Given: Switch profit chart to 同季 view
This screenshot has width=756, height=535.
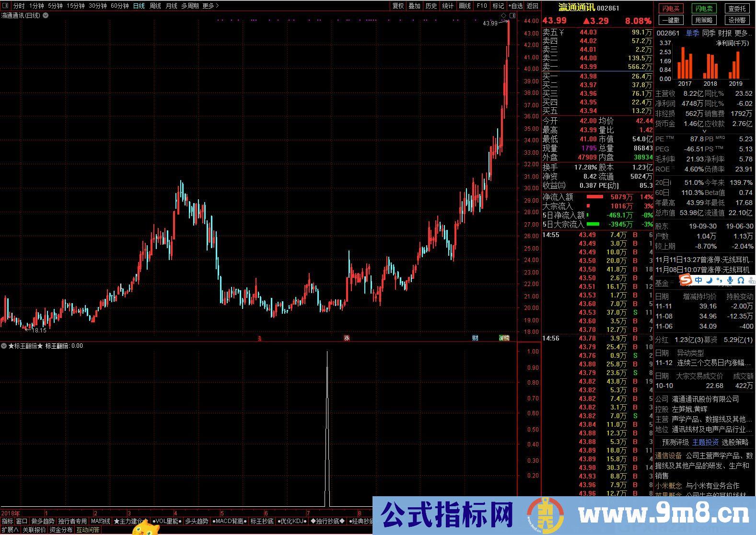Looking at the screenshot, I should [709, 33].
